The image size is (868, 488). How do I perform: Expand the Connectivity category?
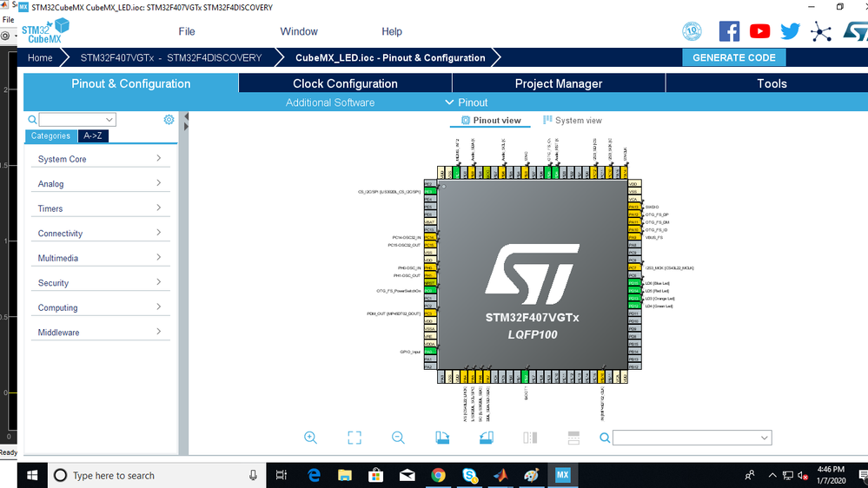(100, 234)
